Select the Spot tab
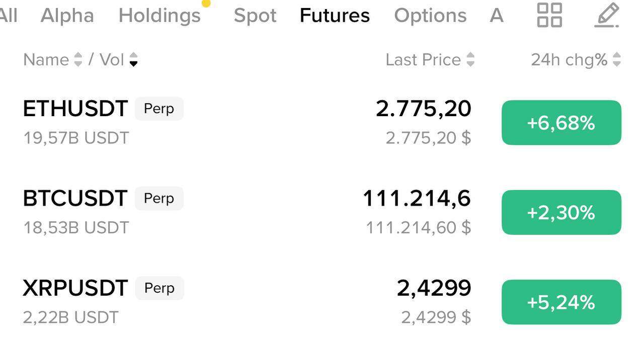Image resolution: width=644 pixels, height=345 pixels. pyautogui.click(x=255, y=16)
